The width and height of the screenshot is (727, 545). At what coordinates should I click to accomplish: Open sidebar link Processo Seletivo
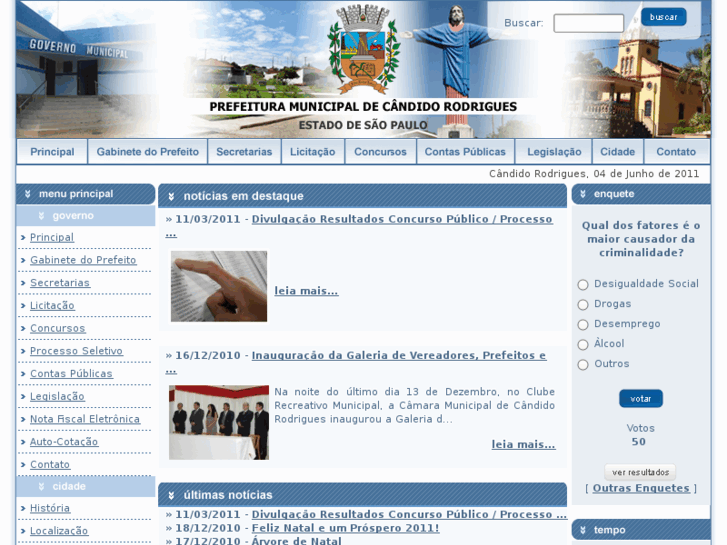[x=77, y=351]
